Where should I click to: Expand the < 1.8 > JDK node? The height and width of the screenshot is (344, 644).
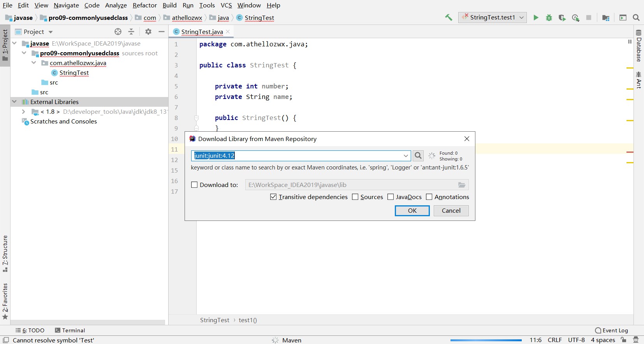[x=23, y=111]
